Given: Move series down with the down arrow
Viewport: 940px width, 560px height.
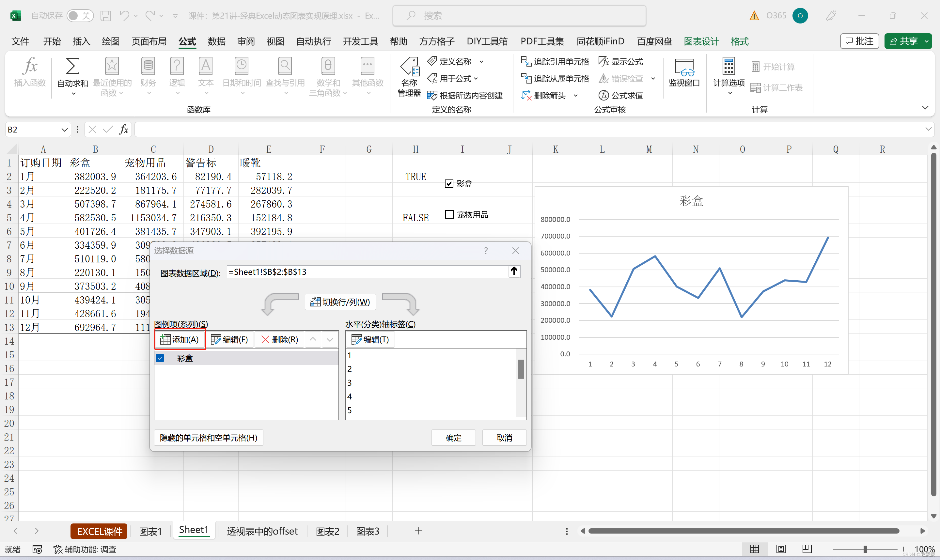Looking at the screenshot, I should 330,339.
